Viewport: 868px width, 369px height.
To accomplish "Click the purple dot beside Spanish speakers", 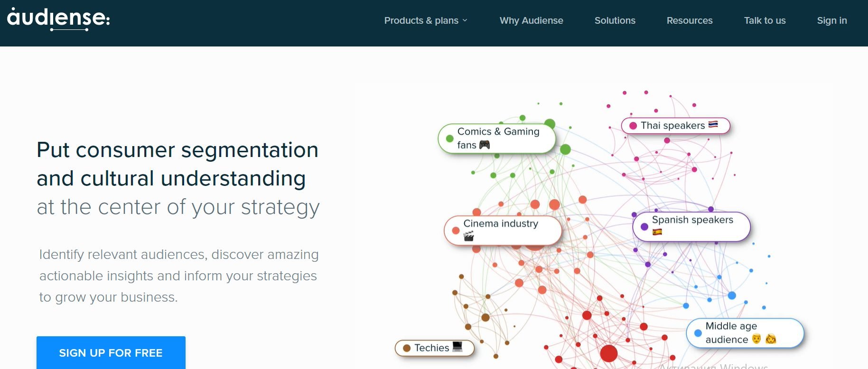I will [x=644, y=227].
